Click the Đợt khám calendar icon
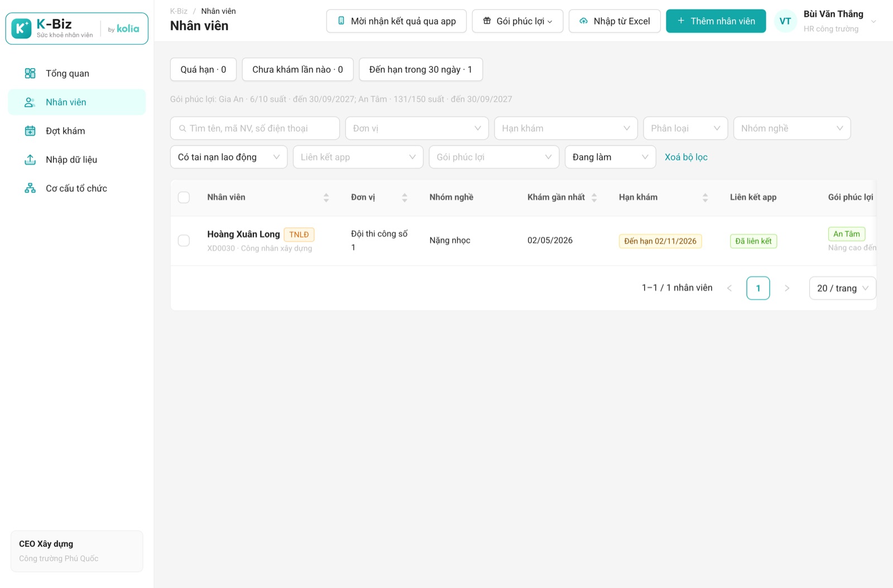The width and height of the screenshot is (893, 588). (30, 131)
